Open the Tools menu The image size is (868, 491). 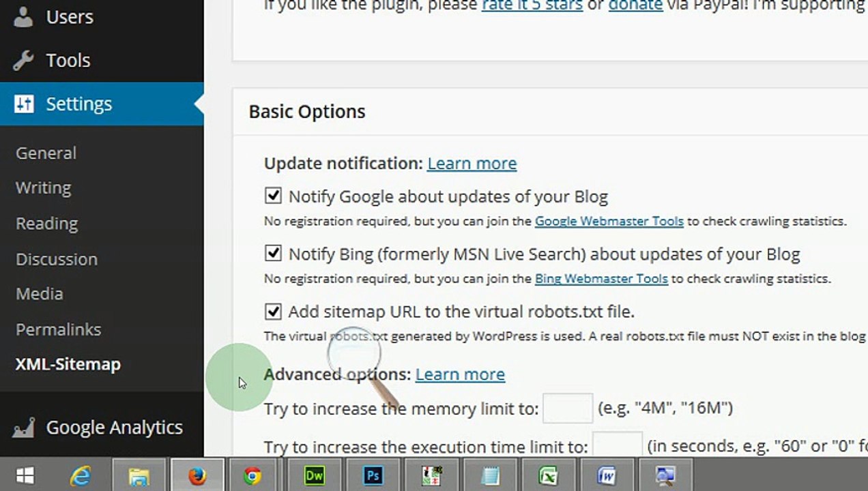tap(68, 60)
